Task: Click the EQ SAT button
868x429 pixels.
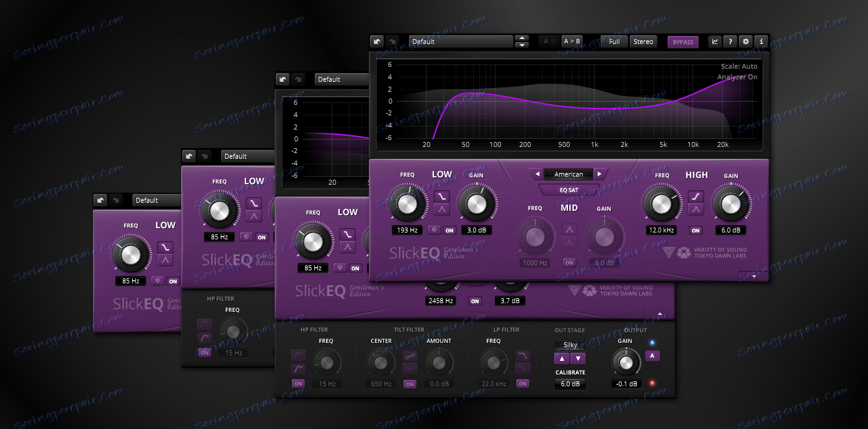Action: point(569,189)
